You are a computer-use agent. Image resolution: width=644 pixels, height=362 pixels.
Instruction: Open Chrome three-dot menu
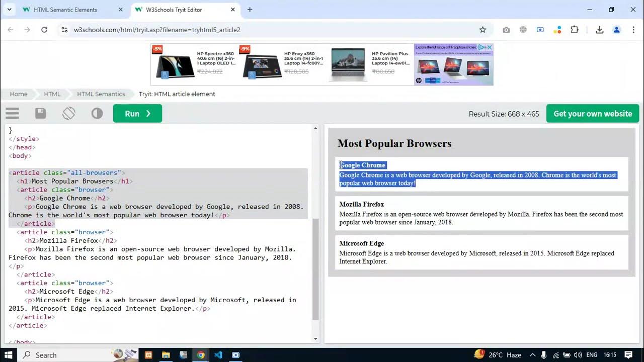633,30
